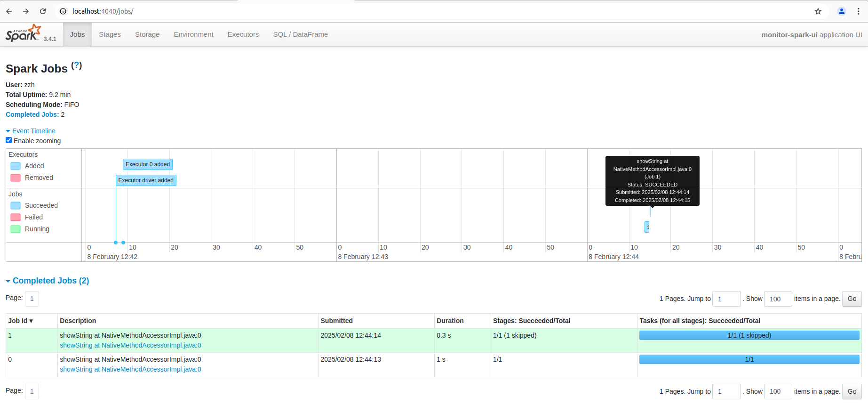This screenshot has height=405, width=868.
Task: Switch to the Storage tab
Action: click(147, 34)
